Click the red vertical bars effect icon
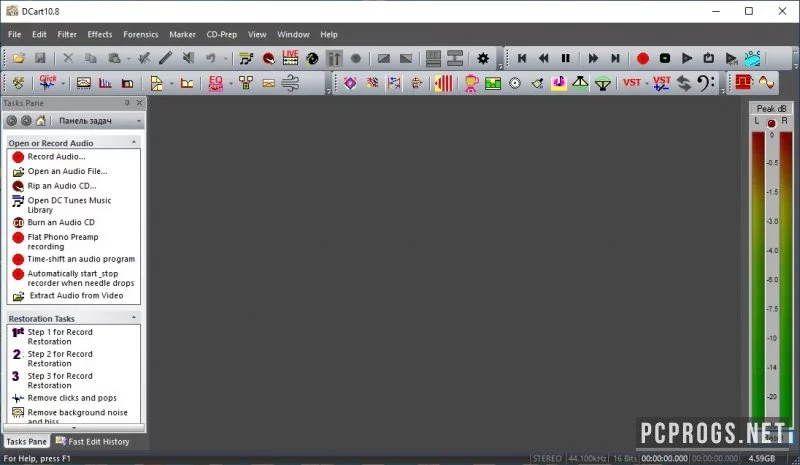Image resolution: width=800 pixels, height=465 pixels. pos(443,83)
